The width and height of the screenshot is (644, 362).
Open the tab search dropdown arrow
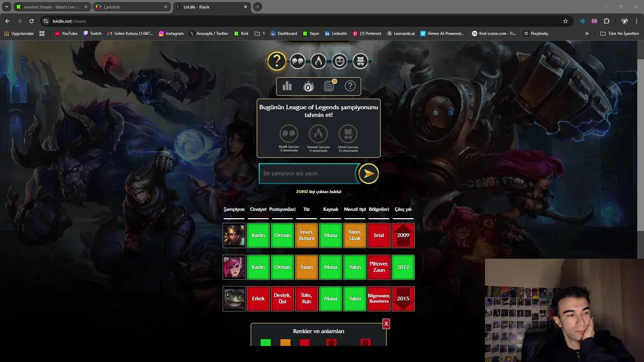pos(7,7)
